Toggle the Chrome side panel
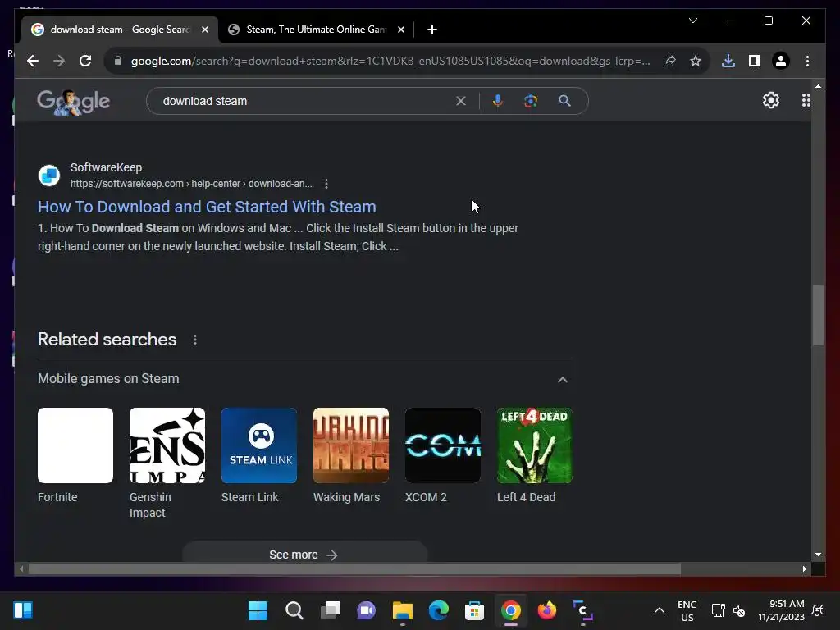Image resolution: width=840 pixels, height=630 pixels. 755,61
